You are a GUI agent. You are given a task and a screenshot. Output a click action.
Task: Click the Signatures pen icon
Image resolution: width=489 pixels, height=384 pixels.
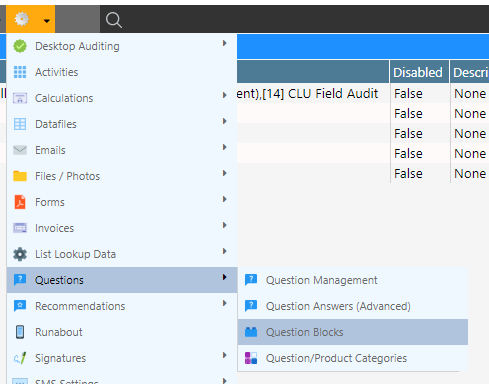(20, 358)
